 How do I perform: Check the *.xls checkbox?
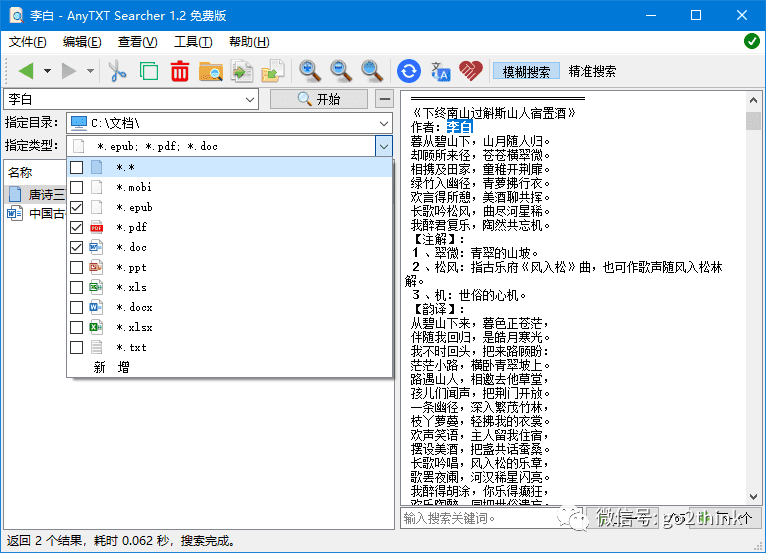point(76,287)
